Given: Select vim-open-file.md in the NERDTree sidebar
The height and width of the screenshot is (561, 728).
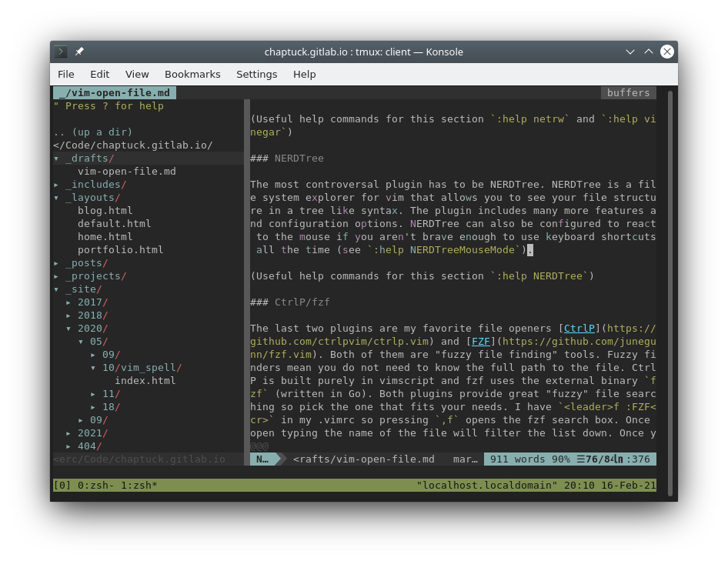Looking at the screenshot, I should point(128,171).
